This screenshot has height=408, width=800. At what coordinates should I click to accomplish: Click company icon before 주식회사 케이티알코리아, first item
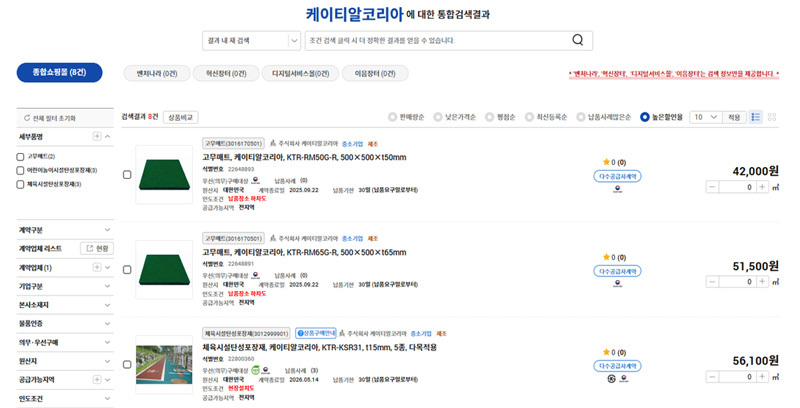[x=273, y=143]
